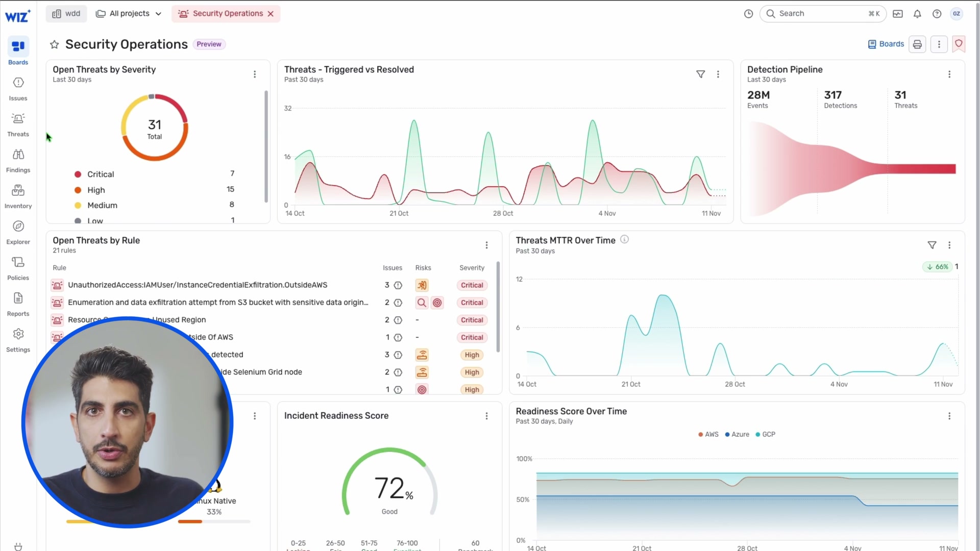Open the help question mark icon
This screenshot has height=551, width=980.
(937, 14)
